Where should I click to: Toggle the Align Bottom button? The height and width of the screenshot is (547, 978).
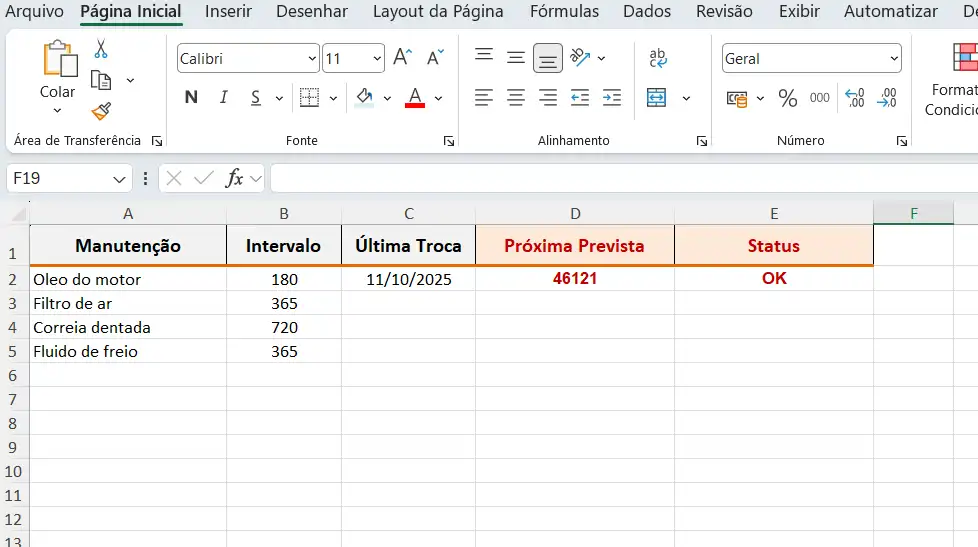[547, 58]
